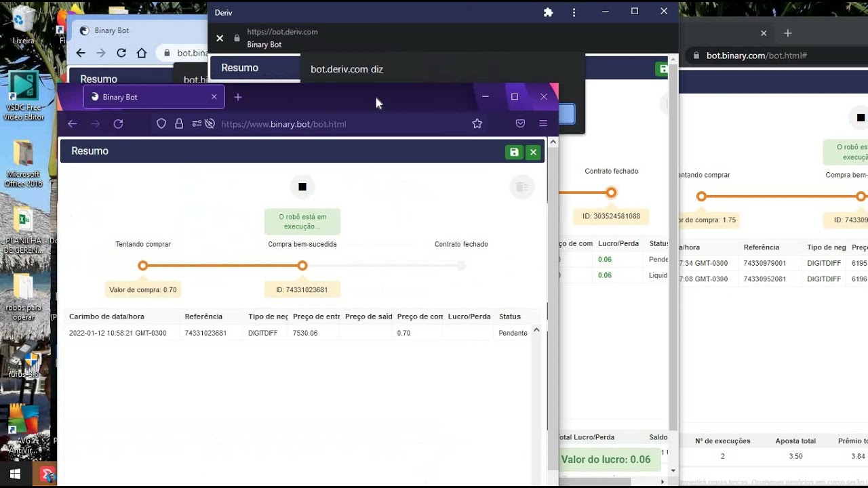Click the Contrato fechado marker in the Deriv window

pyautogui.click(x=611, y=192)
